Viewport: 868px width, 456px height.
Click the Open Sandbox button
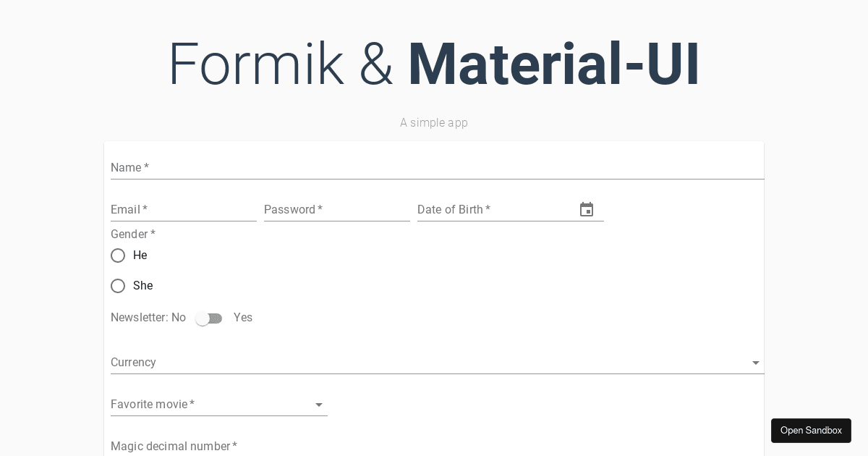click(811, 431)
